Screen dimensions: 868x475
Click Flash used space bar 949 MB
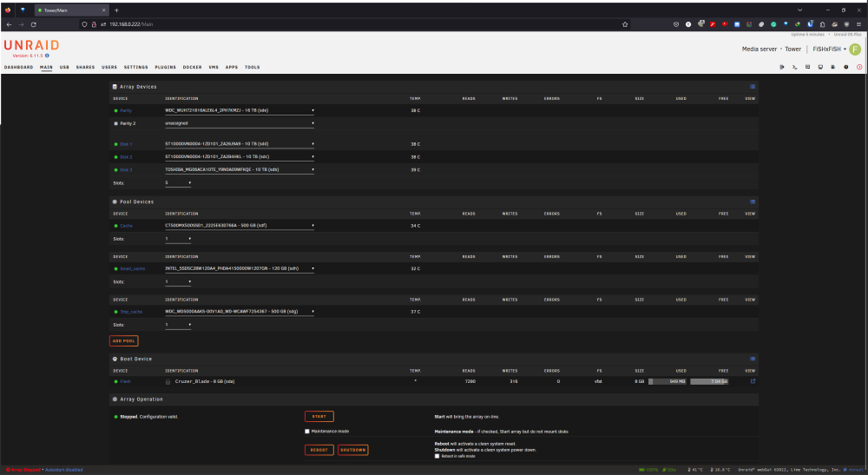pos(667,381)
